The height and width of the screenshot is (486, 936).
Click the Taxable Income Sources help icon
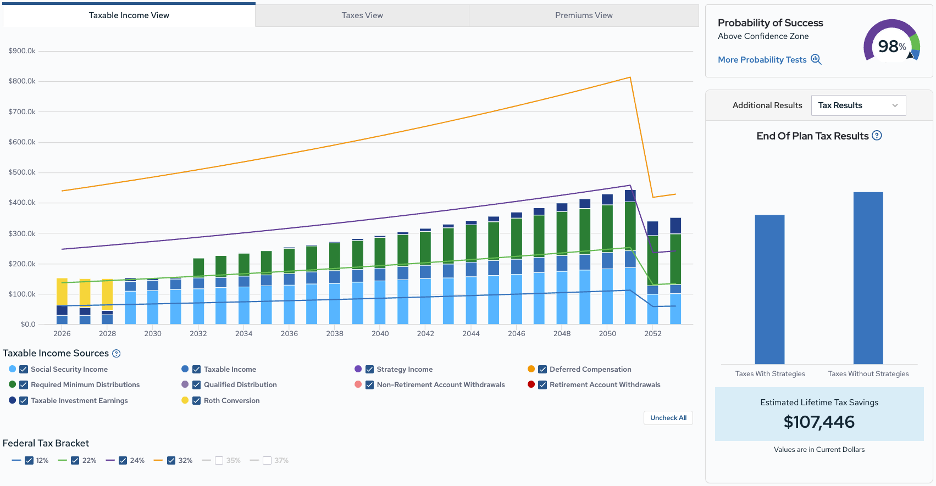(116, 353)
